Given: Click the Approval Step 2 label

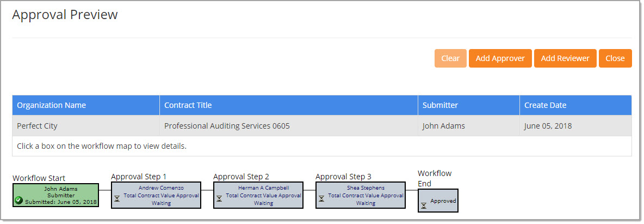Looking at the screenshot, I should (241, 177).
